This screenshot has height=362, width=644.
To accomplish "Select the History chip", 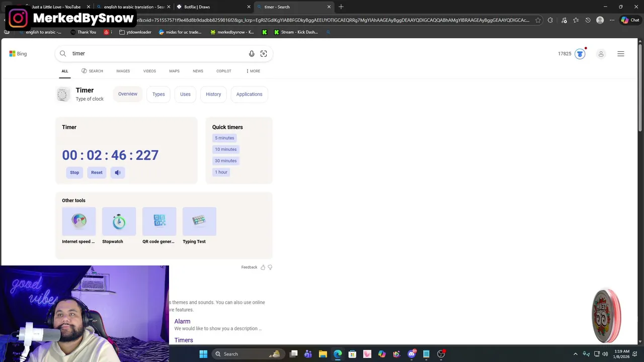I will point(213,94).
